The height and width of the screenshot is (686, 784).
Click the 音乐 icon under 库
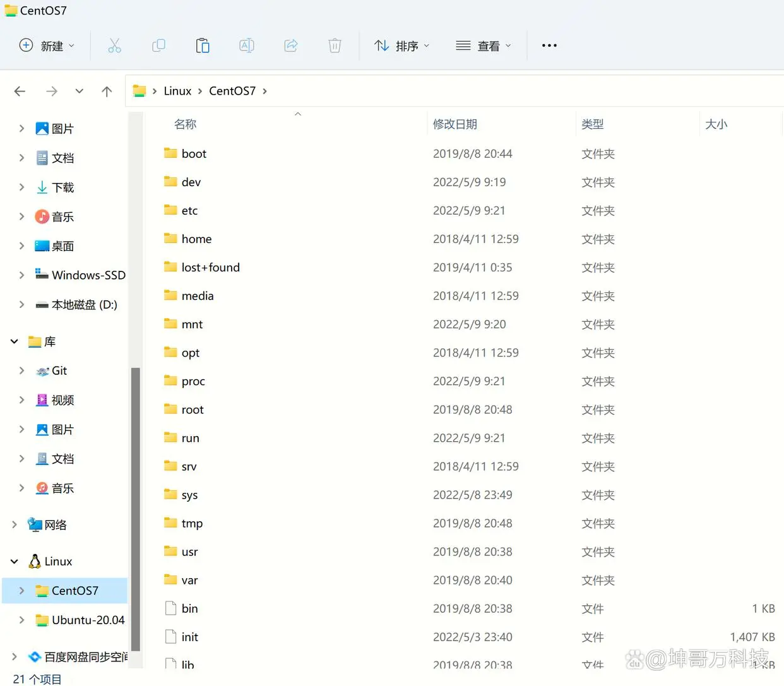tap(42, 488)
